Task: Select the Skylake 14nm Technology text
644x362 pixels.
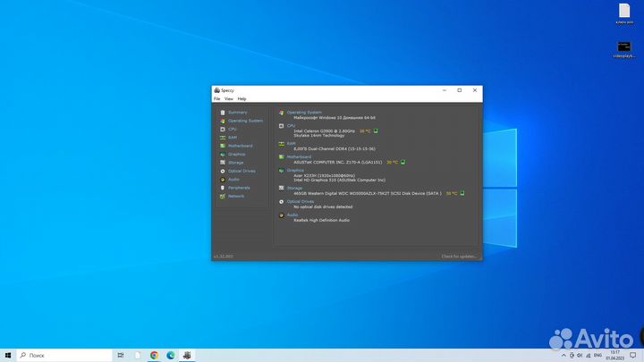Action: coord(319,136)
